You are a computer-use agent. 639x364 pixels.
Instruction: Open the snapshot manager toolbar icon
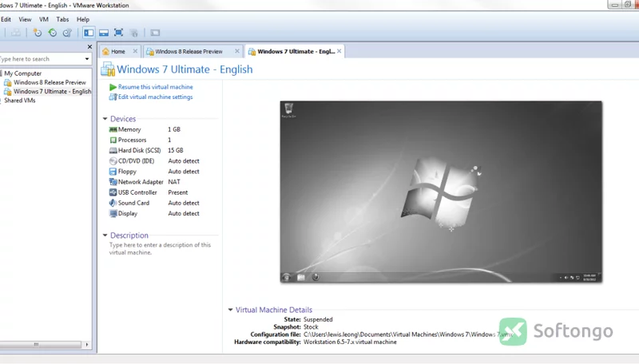point(67,33)
